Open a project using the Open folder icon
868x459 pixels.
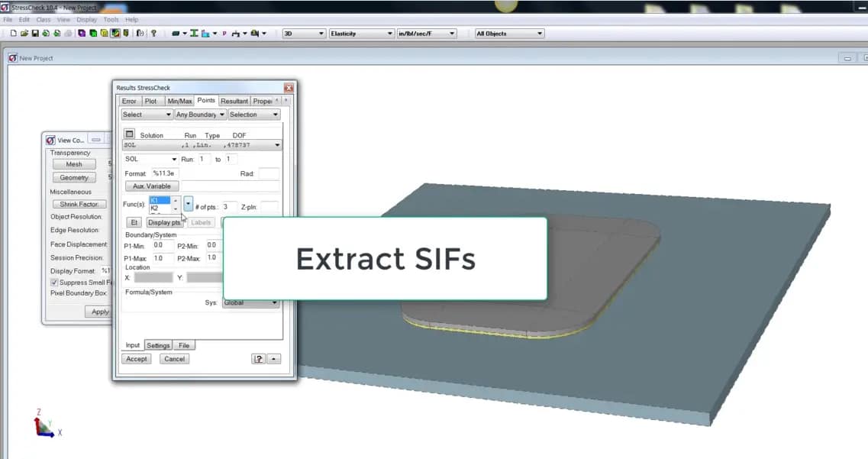pos(24,34)
